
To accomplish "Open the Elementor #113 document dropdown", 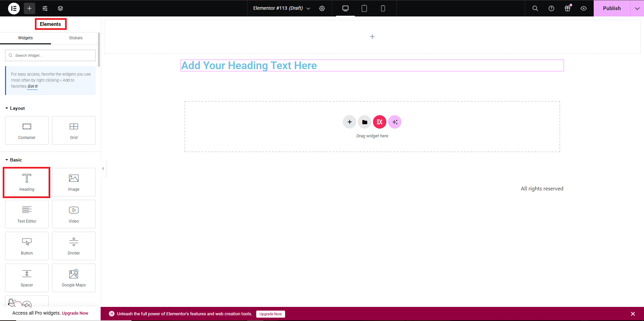I will (282, 8).
